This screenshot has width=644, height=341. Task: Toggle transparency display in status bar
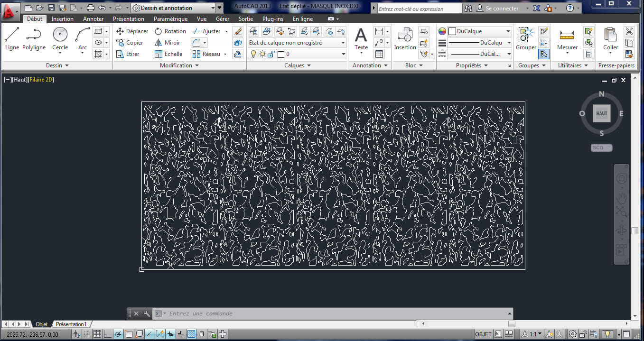pos(191,334)
